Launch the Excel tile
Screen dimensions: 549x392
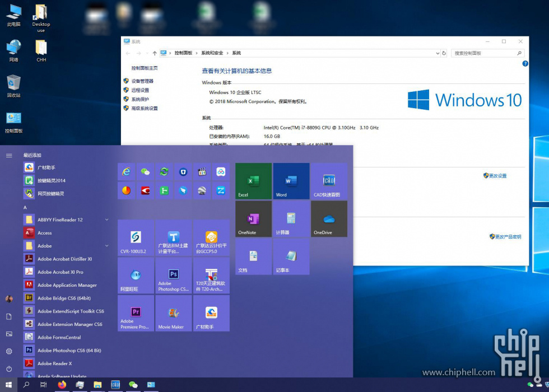coord(253,181)
